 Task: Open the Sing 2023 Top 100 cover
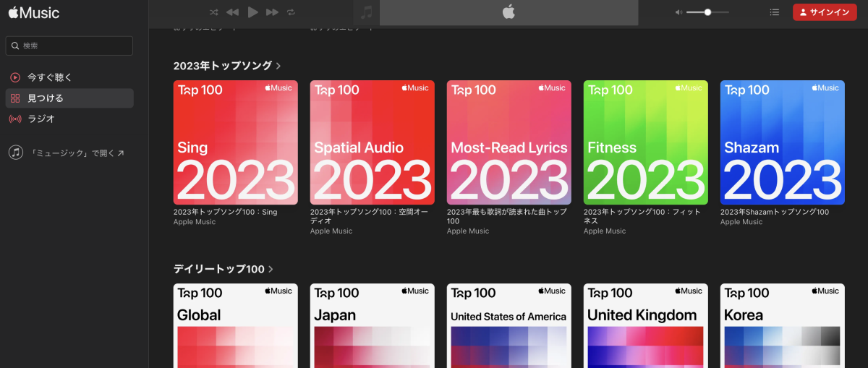point(235,142)
